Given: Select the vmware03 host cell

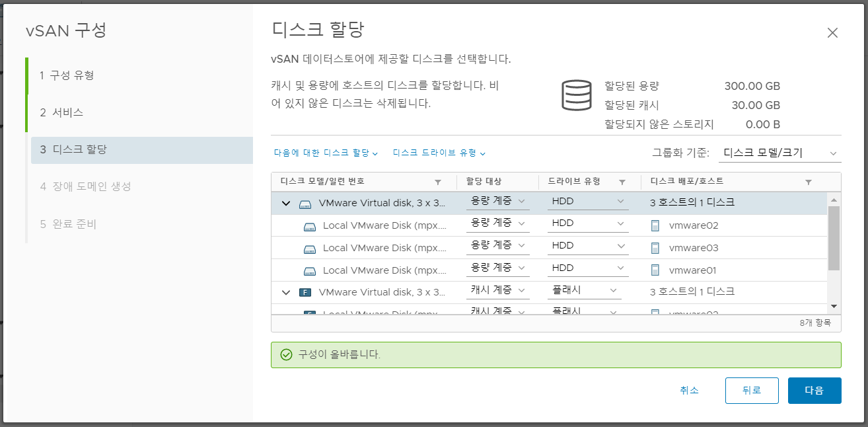Looking at the screenshot, I should (735, 248).
